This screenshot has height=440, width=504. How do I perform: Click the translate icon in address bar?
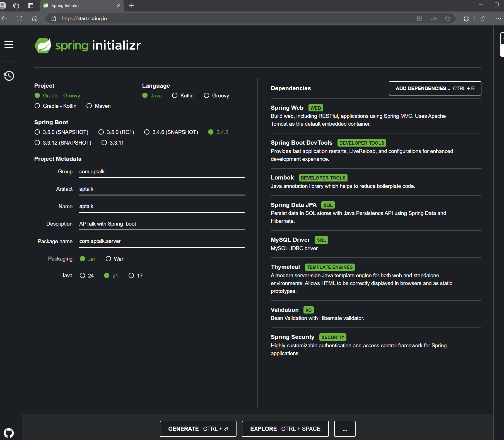tap(434, 18)
